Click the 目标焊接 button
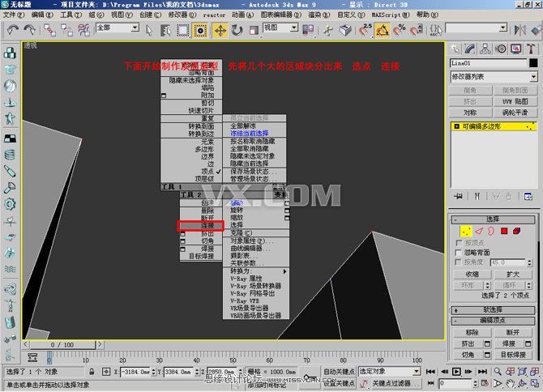543x392 pixels. pos(512,354)
